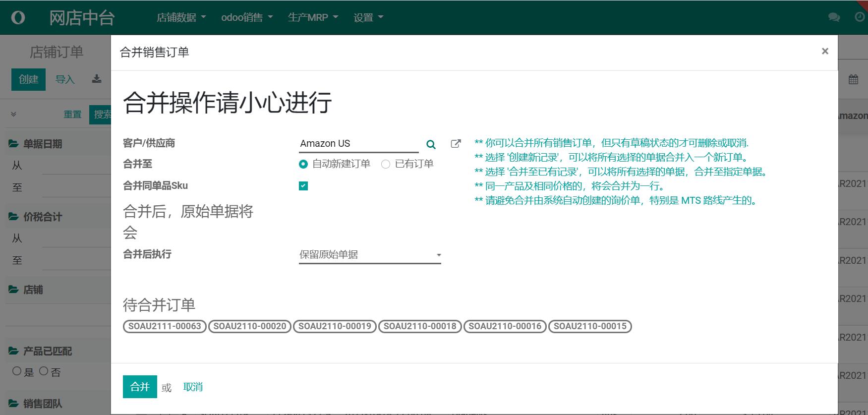
Task: Click 搜索 filter button
Action: [x=100, y=115]
